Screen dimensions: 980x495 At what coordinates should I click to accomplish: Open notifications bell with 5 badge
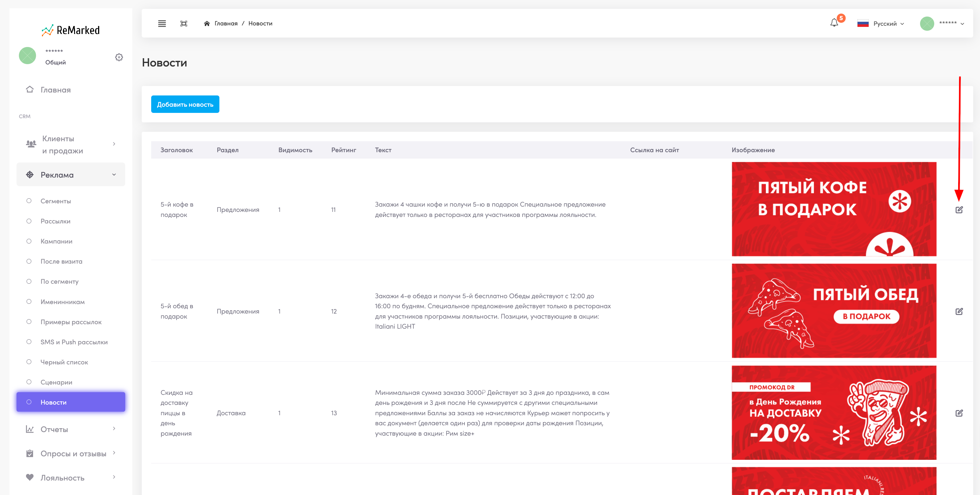(x=834, y=23)
